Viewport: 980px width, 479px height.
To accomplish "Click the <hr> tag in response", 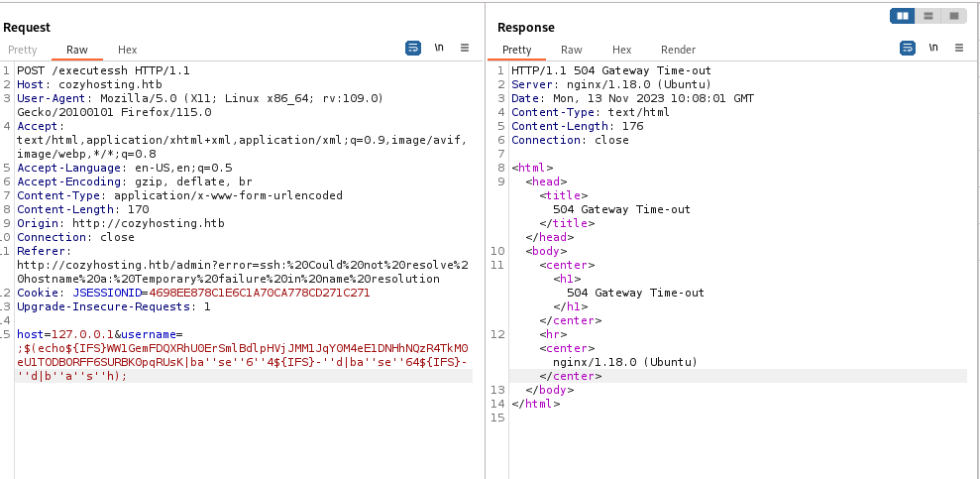I will tap(553, 334).
